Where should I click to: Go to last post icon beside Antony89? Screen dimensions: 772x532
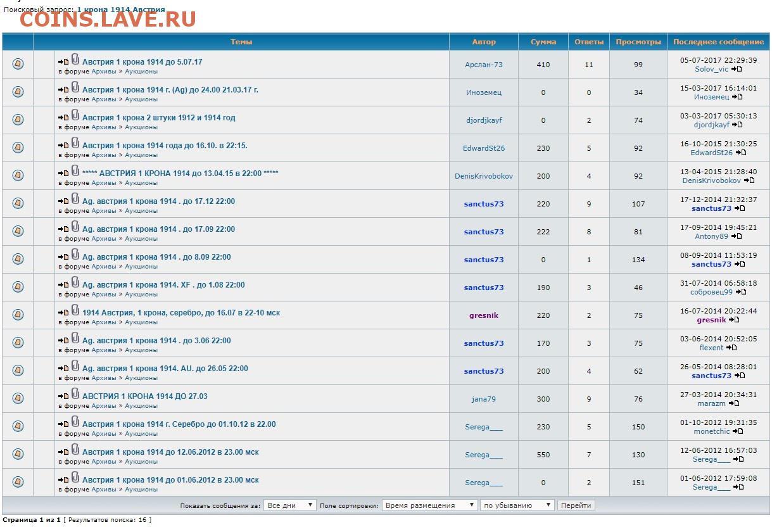point(737,236)
